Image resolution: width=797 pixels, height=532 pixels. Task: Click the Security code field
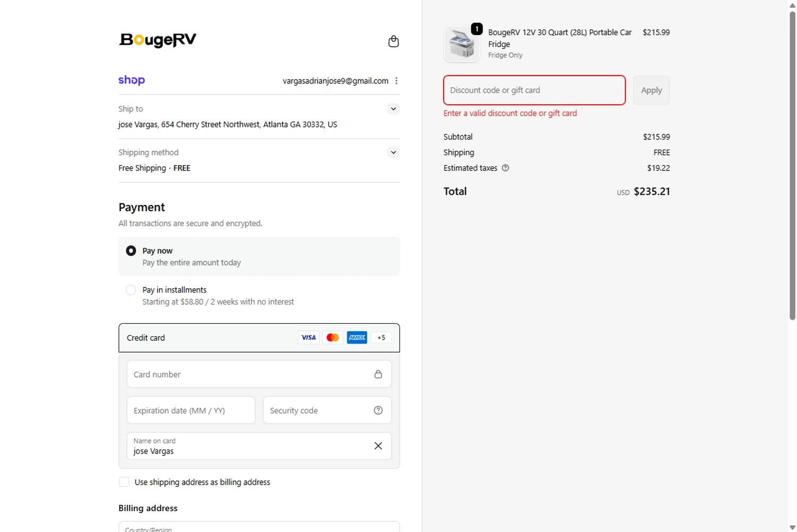click(x=327, y=410)
